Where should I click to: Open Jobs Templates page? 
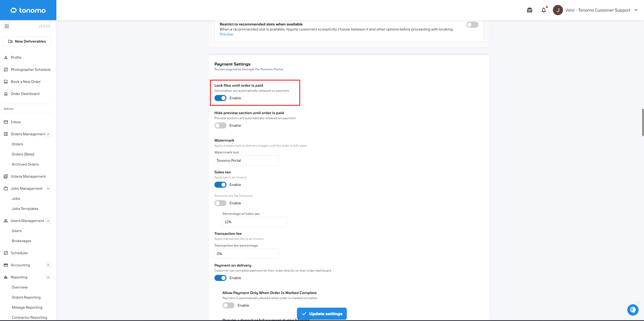25,209
